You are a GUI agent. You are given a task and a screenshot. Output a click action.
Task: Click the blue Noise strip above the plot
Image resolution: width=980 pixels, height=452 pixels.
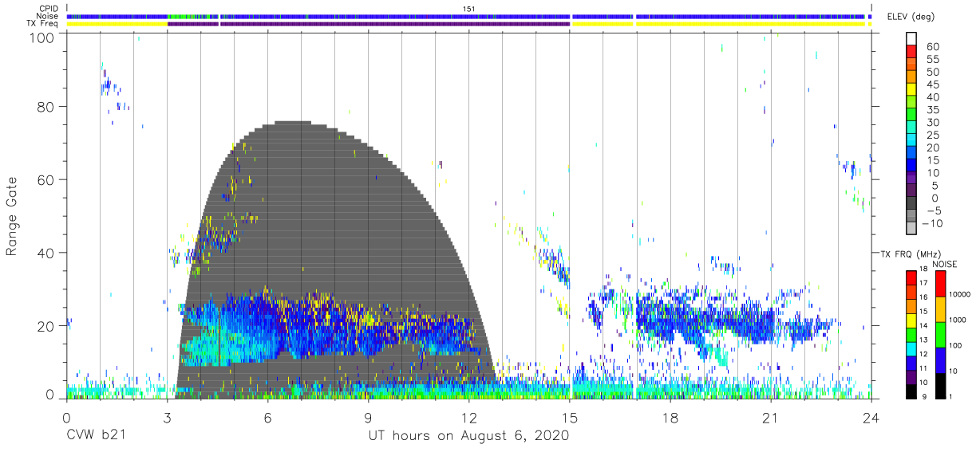click(468, 16)
